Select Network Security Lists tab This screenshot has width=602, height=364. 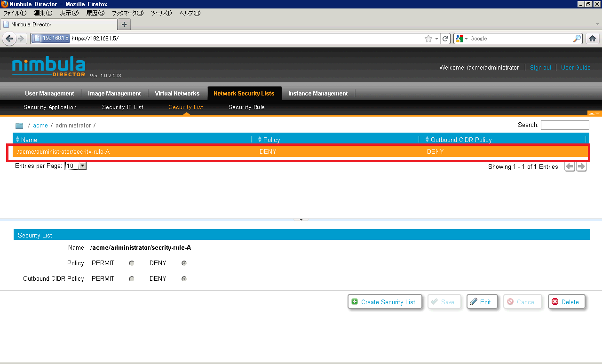click(x=244, y=94)
